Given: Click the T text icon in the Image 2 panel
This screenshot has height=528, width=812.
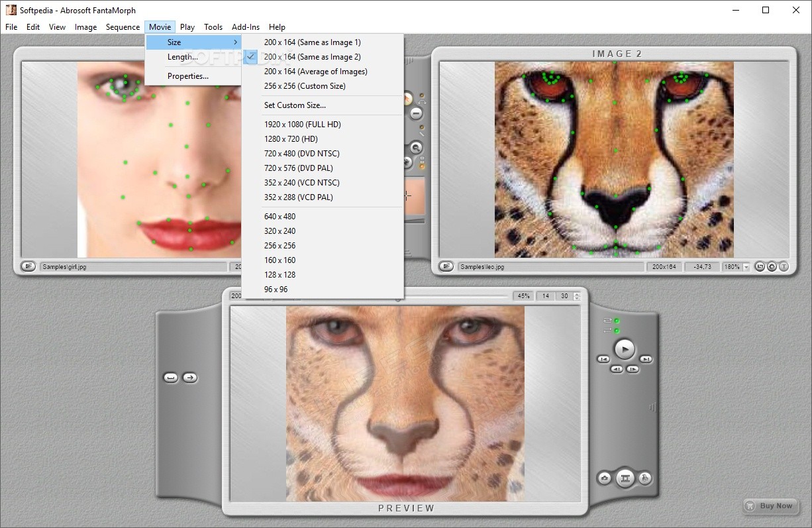Looking at the screenshot, I should [x=784, y=266].
